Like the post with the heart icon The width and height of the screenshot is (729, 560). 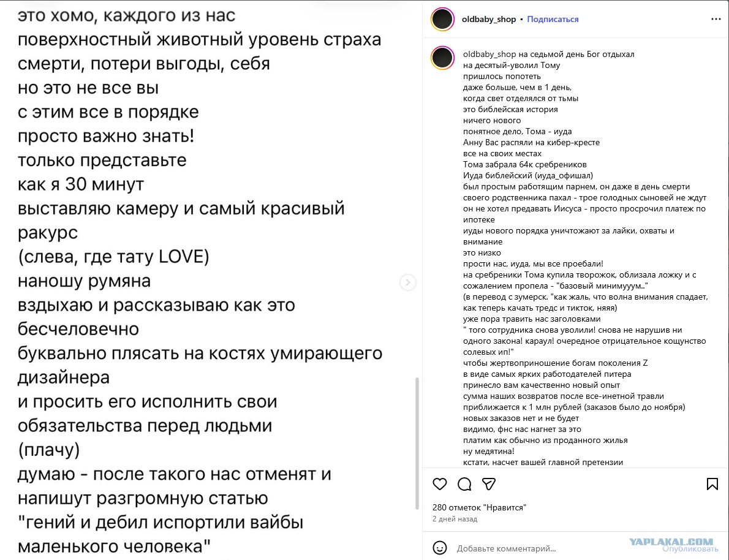(439, 484)
